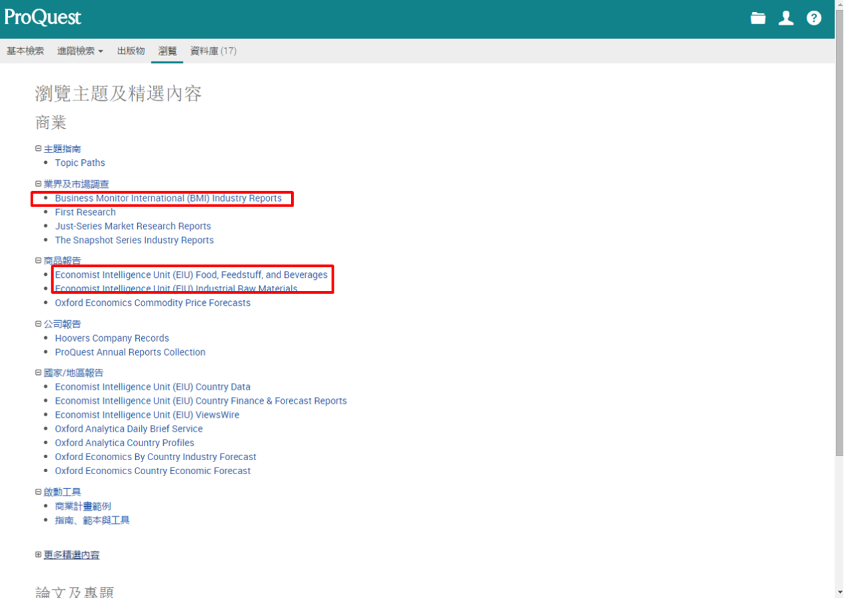
Task: Open the 指南、範本與工具 link
Action: pos(92,521)
